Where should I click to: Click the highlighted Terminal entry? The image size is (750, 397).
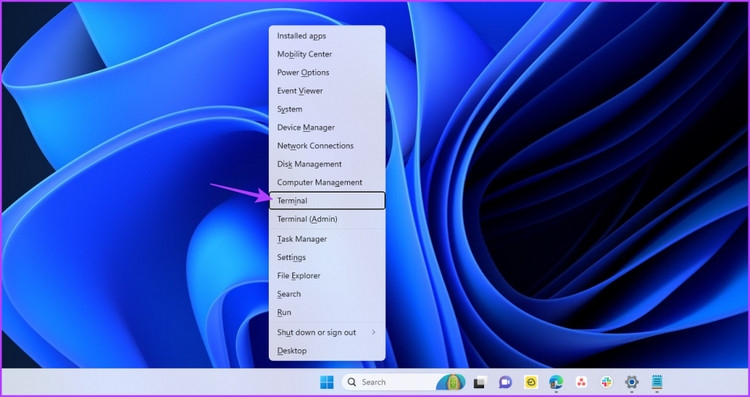327,200
